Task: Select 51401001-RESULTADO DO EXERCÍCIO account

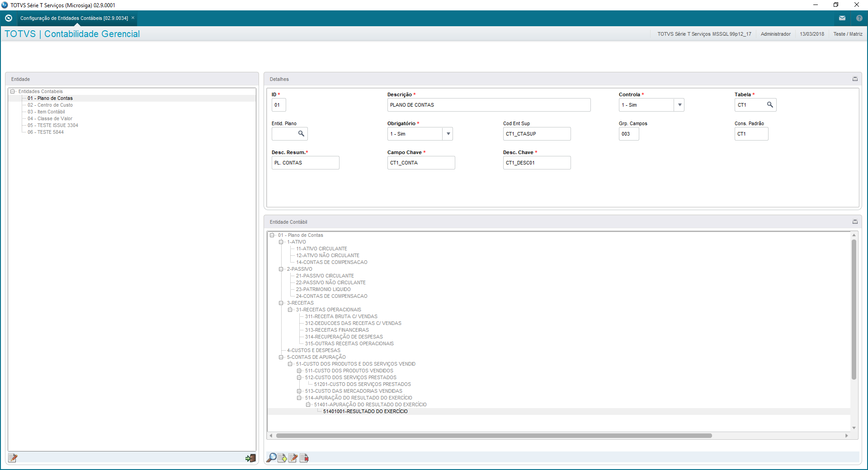Action: click(365, 411)
